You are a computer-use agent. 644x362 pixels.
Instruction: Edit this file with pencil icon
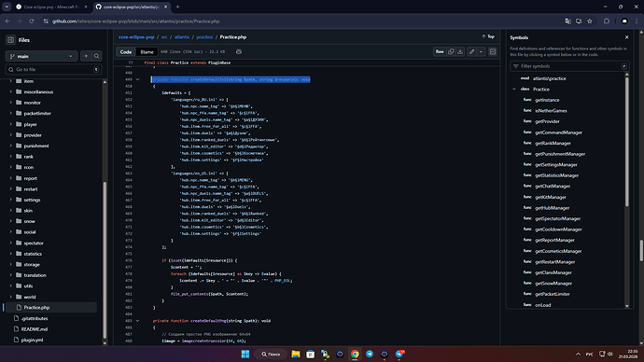[x=471, y=51]
